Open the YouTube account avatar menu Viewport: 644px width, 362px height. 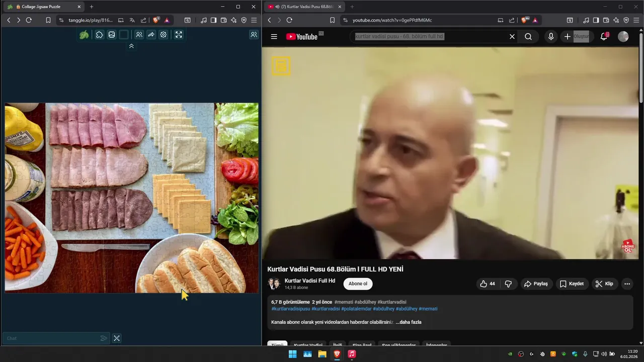click(x=623, y=36)
